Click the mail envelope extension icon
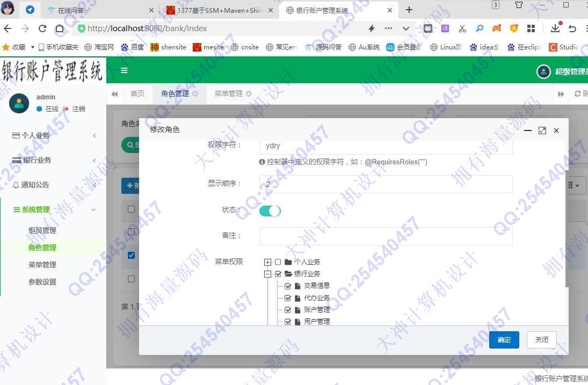This screenshot has height=385, width=588. [428, 28]
